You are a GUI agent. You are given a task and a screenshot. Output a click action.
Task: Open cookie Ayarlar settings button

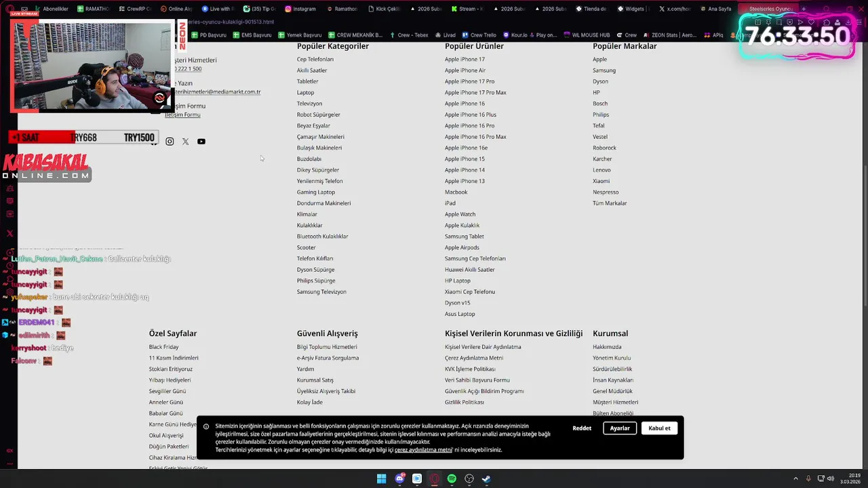pyautogui.click(x=620, y=428)
